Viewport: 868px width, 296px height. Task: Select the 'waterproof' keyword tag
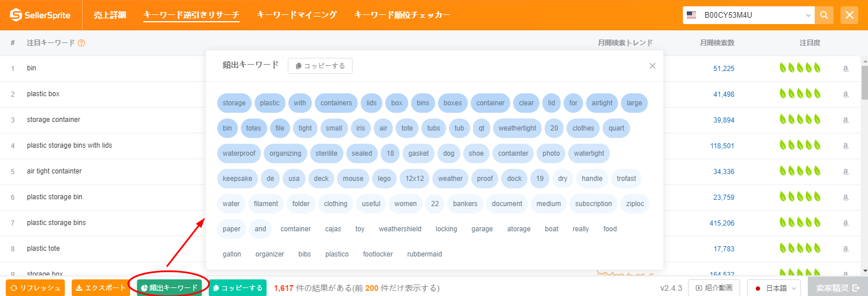click(239, 153)
